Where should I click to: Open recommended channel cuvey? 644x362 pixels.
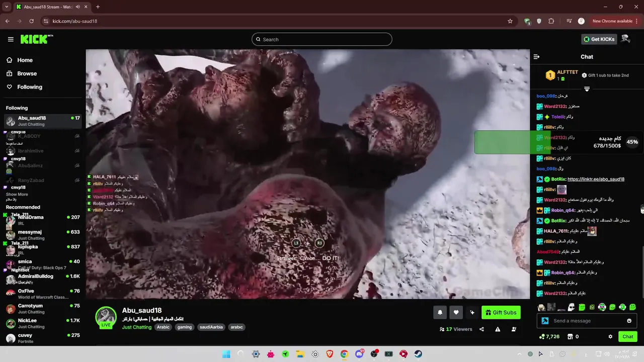click(43, 338)
